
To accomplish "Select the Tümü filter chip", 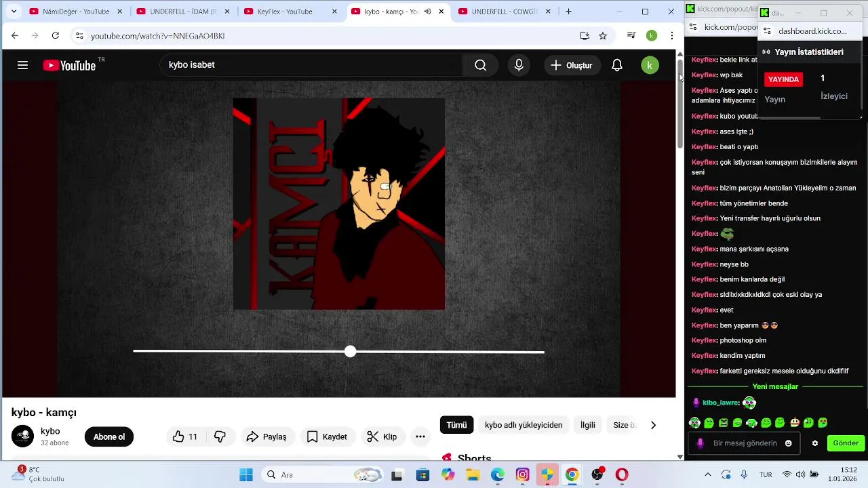I will click(456, 425).
